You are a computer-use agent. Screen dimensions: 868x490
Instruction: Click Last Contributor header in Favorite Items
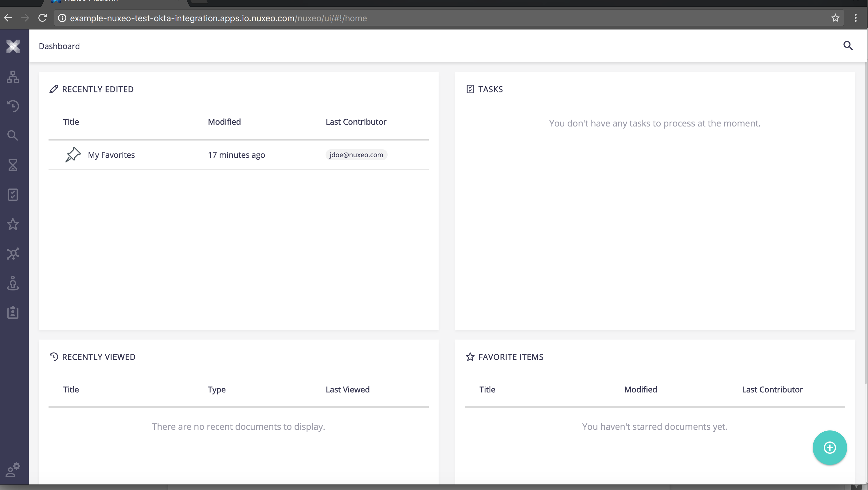click(772, 389)
